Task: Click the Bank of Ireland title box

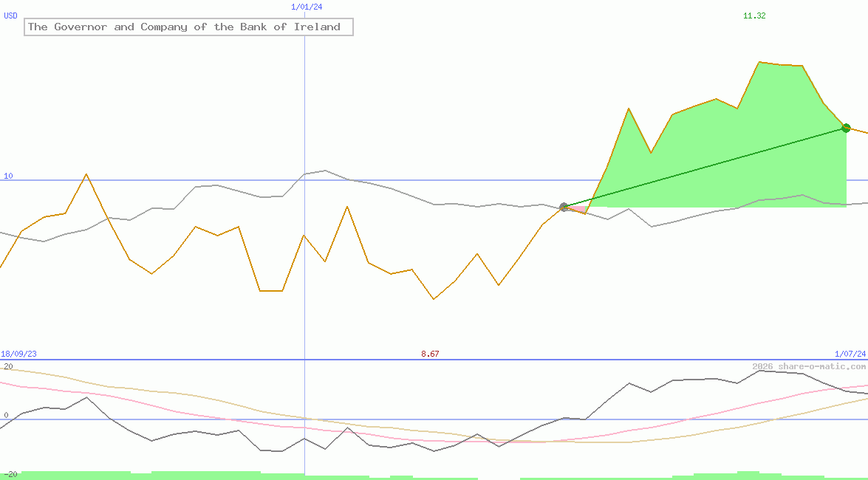Action: click(x=189, y=27)
